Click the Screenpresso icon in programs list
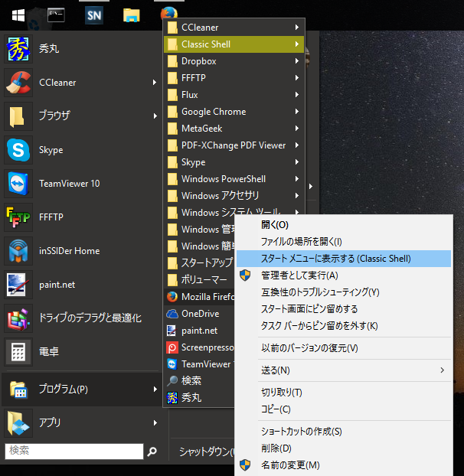The height and width of the screenshot is (476, 464). point(172,347)
